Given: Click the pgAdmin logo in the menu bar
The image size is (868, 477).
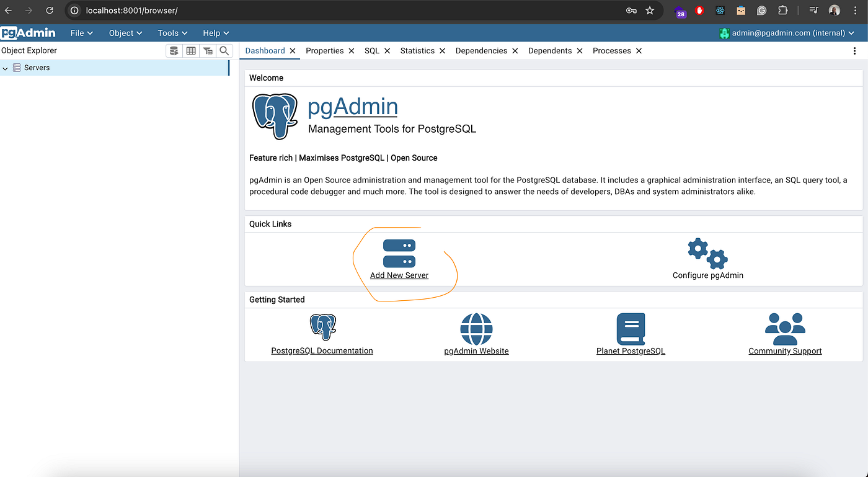Looking at the screenshot, I should click(x=29, y=33).
